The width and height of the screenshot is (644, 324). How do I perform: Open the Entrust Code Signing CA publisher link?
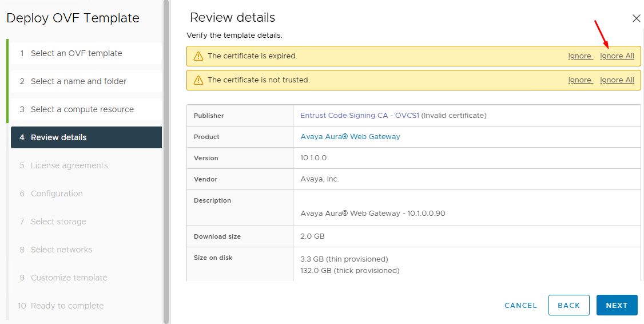(x=360, y=116)
